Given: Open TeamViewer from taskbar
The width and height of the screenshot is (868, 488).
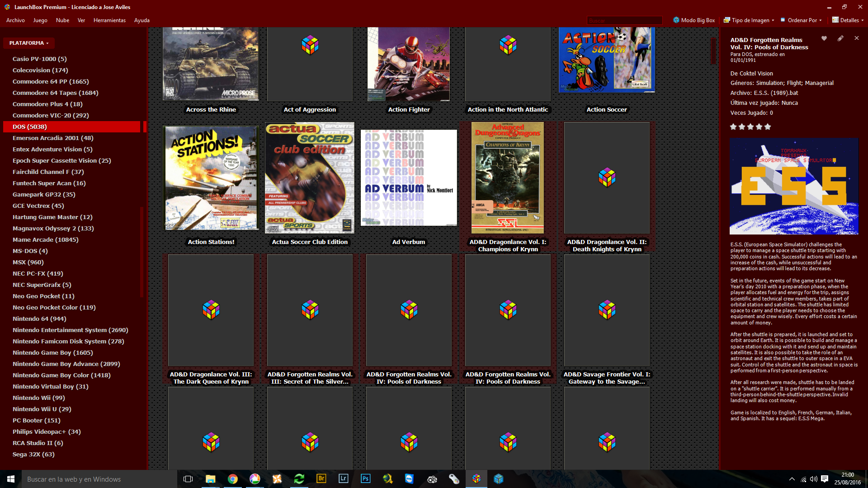Looking at the screenshot, I should [410, 479].
